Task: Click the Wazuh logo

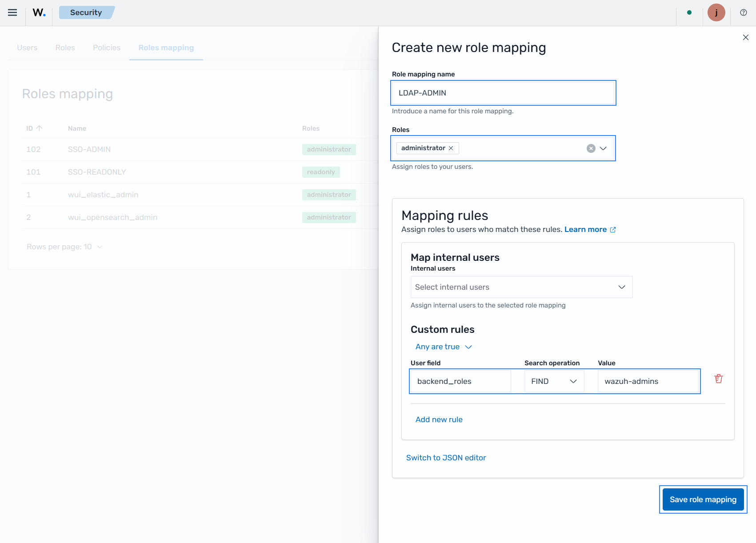Action: click(39, 12)
